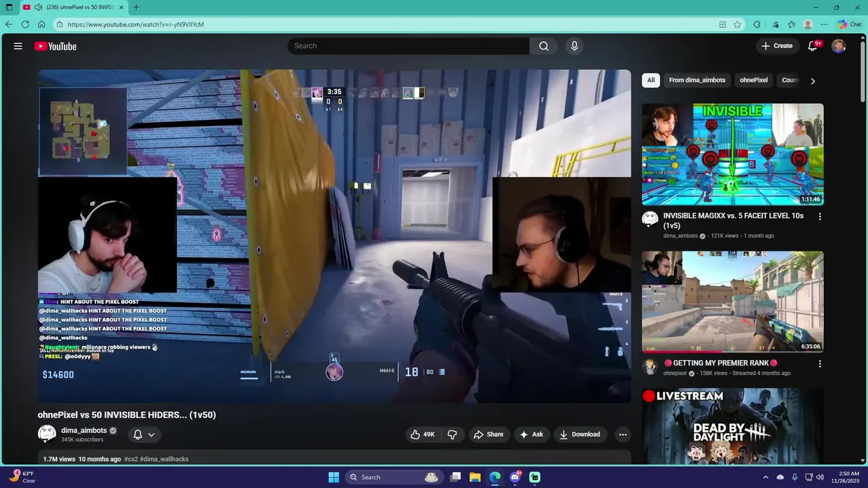868x488 pixels.
Task: Add this page to favorites star
Action: pyautogui.click(x=737, y=24)
